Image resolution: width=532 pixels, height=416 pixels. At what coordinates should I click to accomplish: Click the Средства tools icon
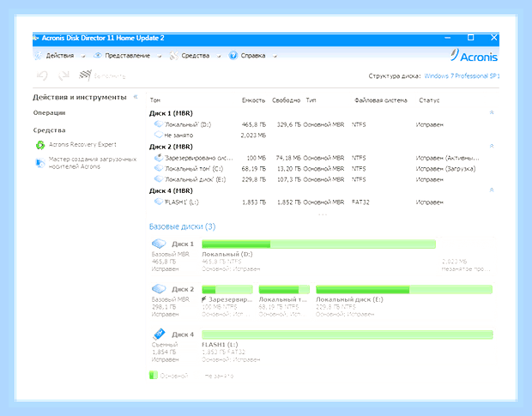(x=174, y=56)
